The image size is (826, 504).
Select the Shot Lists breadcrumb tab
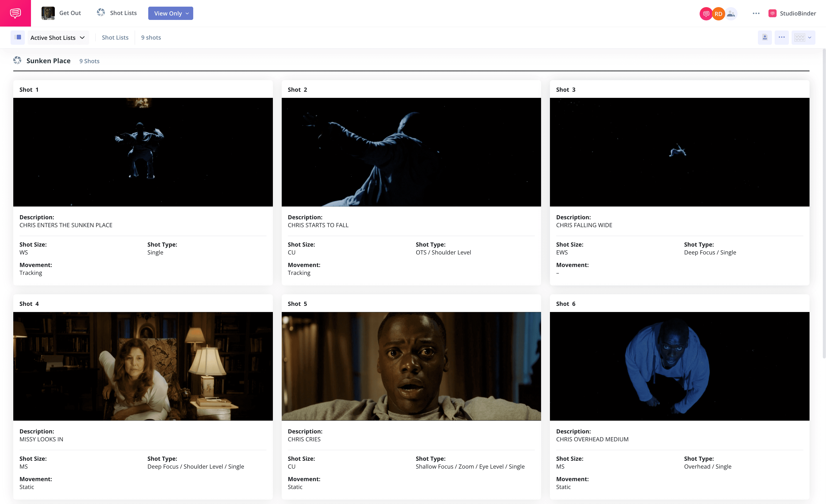pos(115,38)
